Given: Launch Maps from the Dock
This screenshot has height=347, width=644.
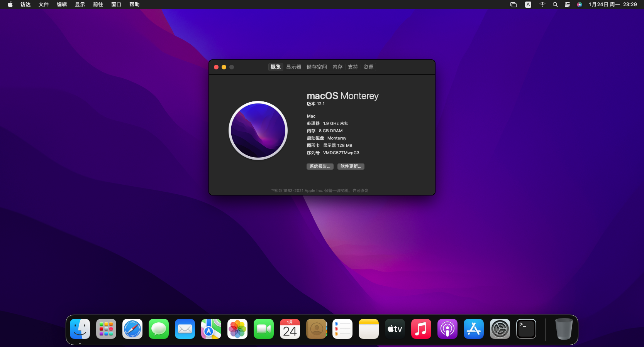Looking at the screenshot, I should point(211,329).
